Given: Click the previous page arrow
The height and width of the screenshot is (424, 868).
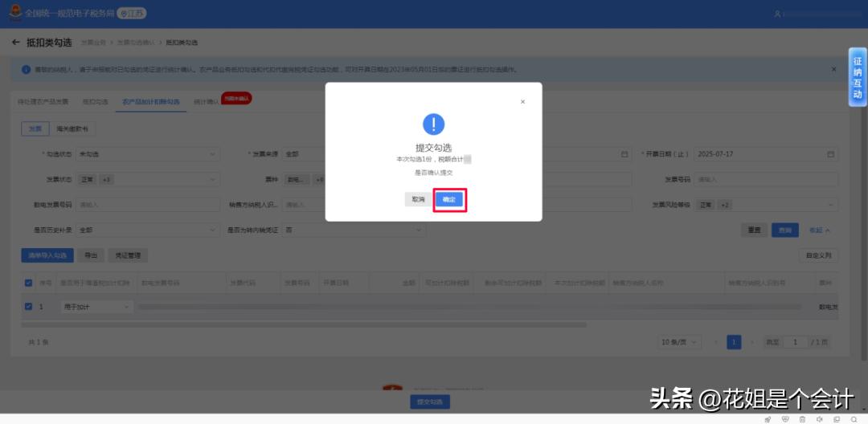Looking at the screenshot, I should pos(716,342).
